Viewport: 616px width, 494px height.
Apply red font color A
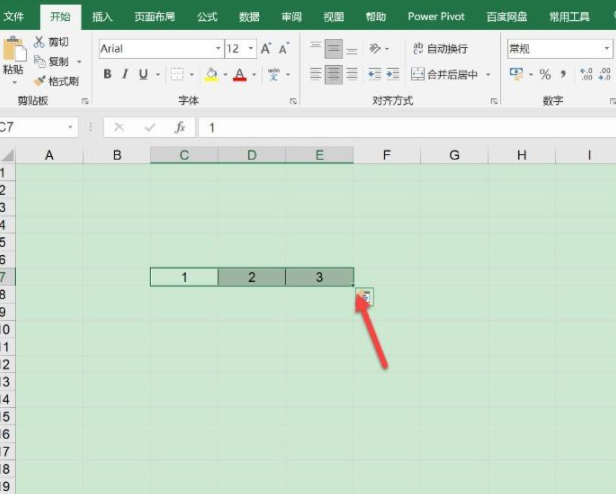point(240,74)
